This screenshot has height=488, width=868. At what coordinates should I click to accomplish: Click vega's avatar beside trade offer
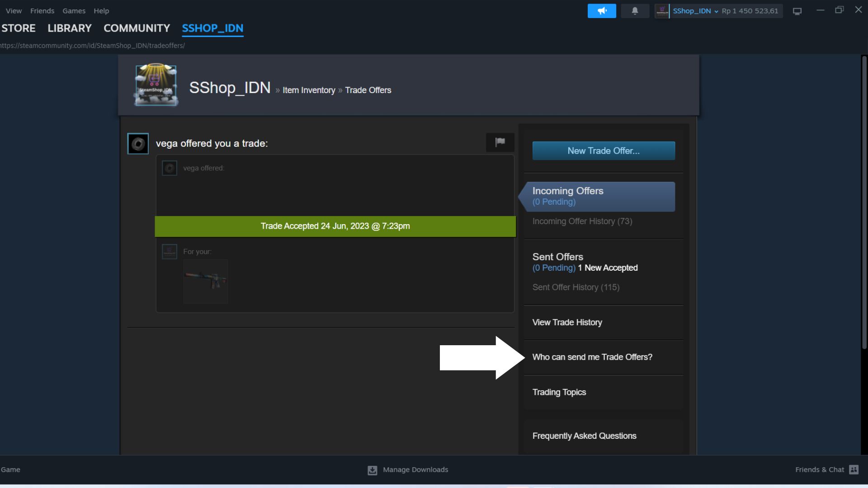click(138, 144)
